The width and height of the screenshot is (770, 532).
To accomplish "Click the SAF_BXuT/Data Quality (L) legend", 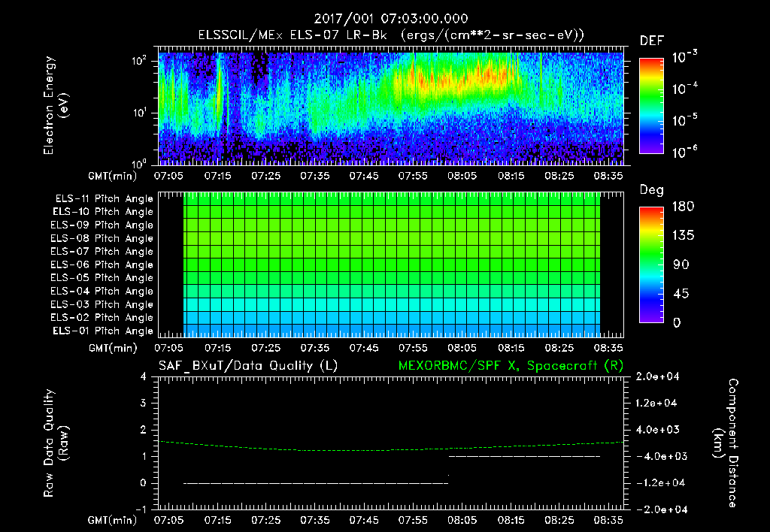I will click(248, 366).
